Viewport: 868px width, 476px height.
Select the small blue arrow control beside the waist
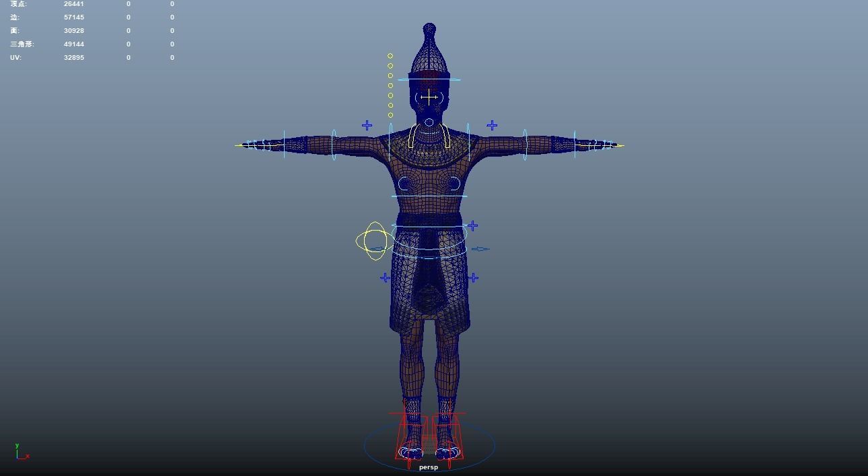[480, 249]
